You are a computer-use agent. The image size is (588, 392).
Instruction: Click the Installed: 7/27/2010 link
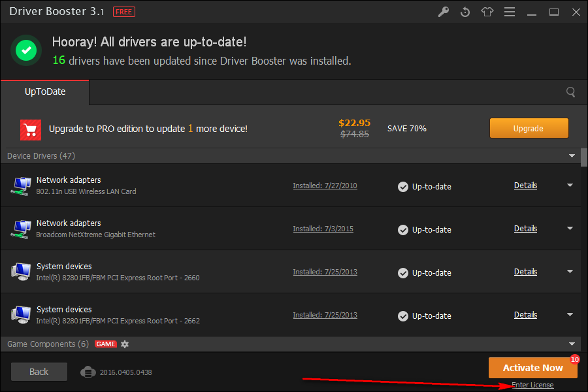[x=325, y=186]
